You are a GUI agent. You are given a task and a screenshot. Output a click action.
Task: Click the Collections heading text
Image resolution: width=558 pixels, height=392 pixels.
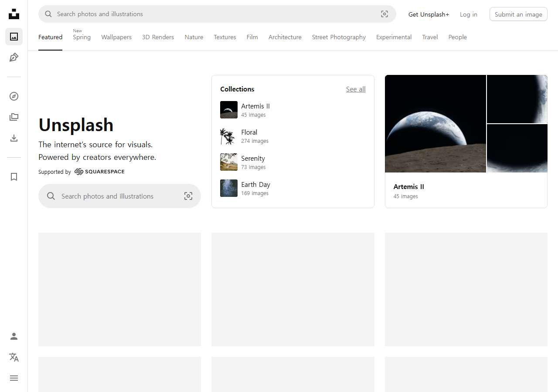(237, 89)
